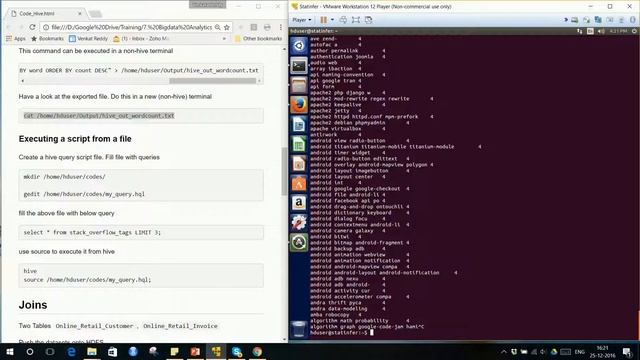
Task: Open System Settings in Ubuntu launcher
Action: [x=299, y=222]
